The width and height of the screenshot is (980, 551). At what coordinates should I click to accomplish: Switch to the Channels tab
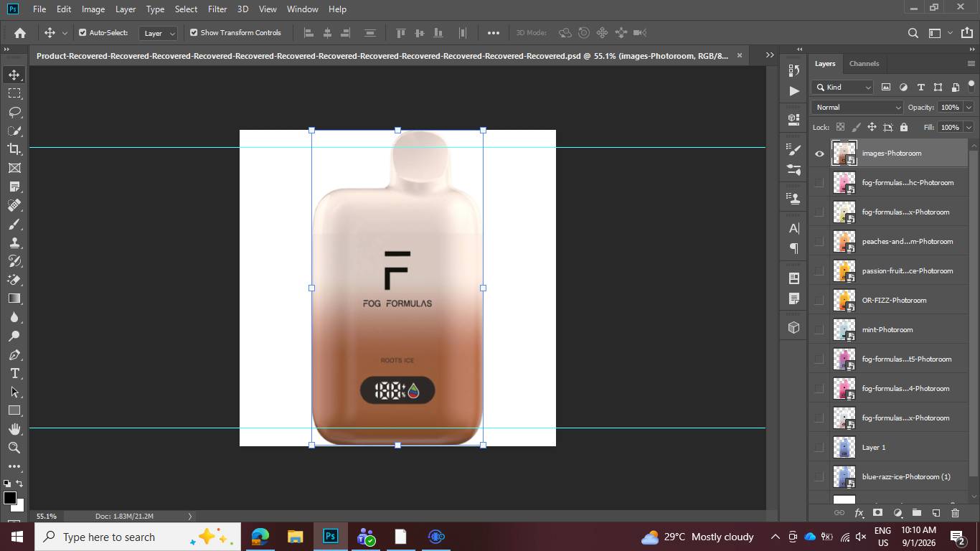864,63
